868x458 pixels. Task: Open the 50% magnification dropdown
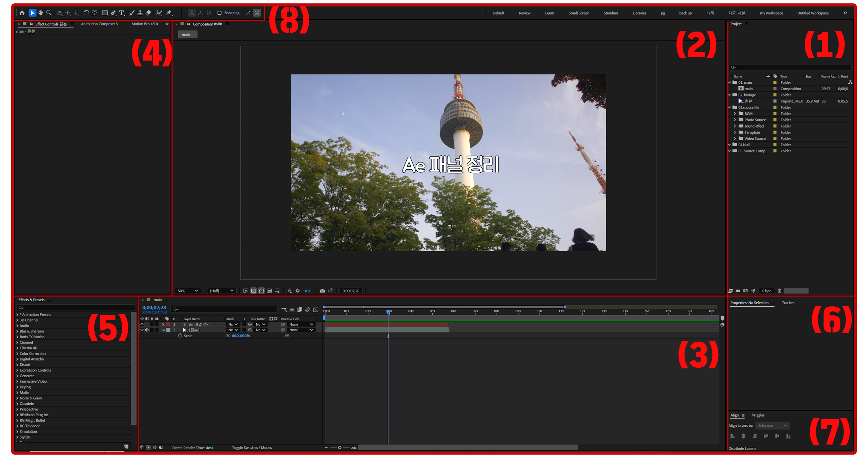coord(187,291)
